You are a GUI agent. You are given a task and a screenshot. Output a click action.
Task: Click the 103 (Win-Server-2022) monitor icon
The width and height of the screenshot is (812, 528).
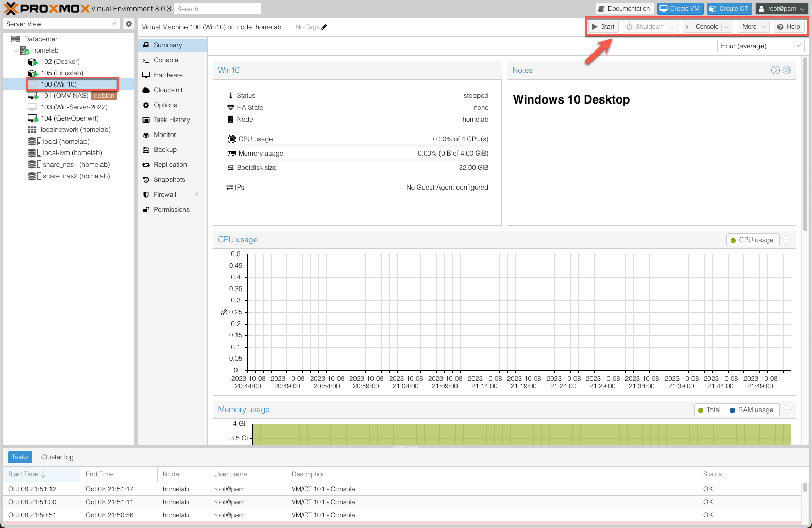(32, 107)
